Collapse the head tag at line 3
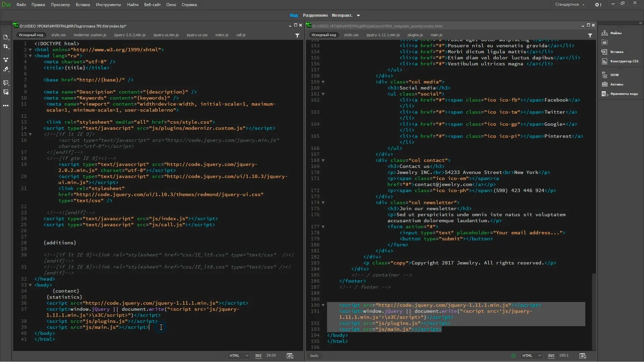 coord(30,56)
